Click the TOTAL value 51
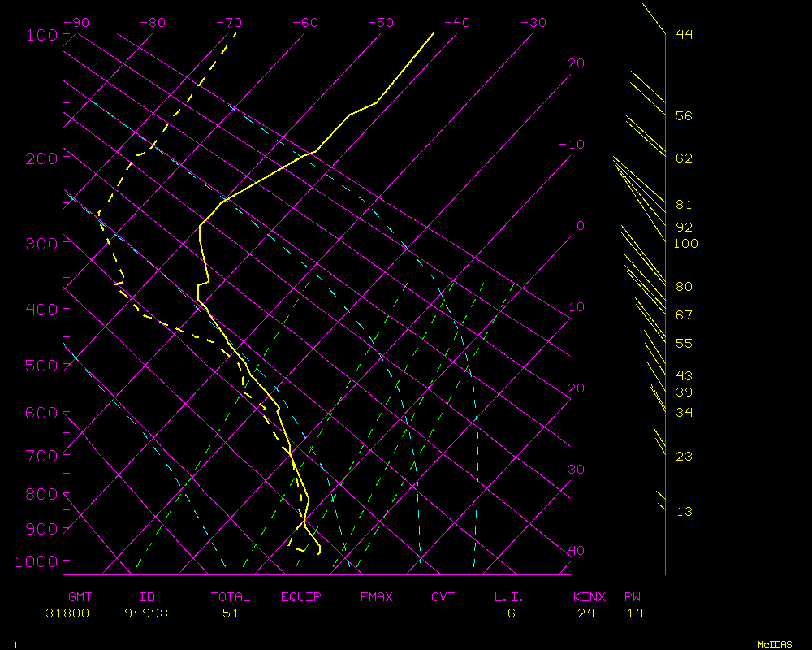 pos(231,613)
